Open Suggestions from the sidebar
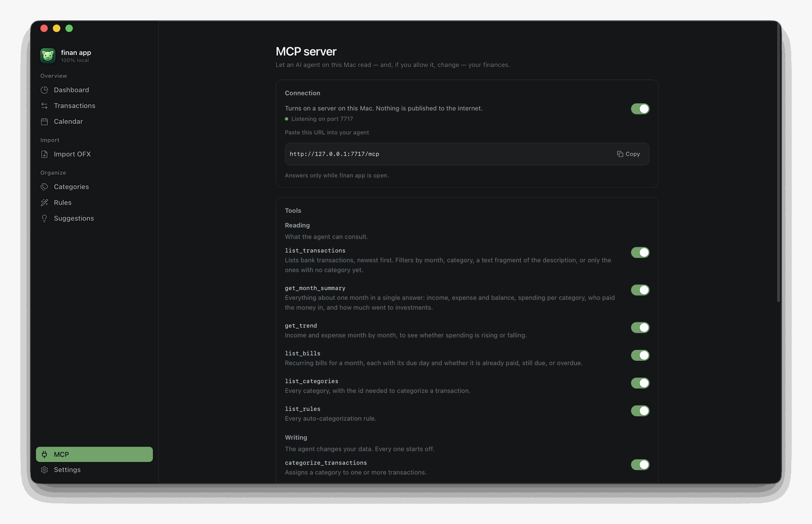Viewport: 812px width, 524px height. point(94,218)
